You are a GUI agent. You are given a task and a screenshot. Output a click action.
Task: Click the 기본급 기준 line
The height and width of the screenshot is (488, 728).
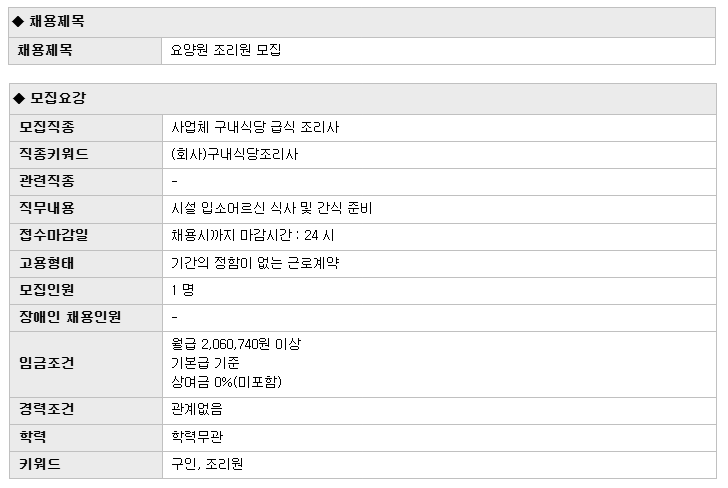pyautogui.click(x=205, y=363)
